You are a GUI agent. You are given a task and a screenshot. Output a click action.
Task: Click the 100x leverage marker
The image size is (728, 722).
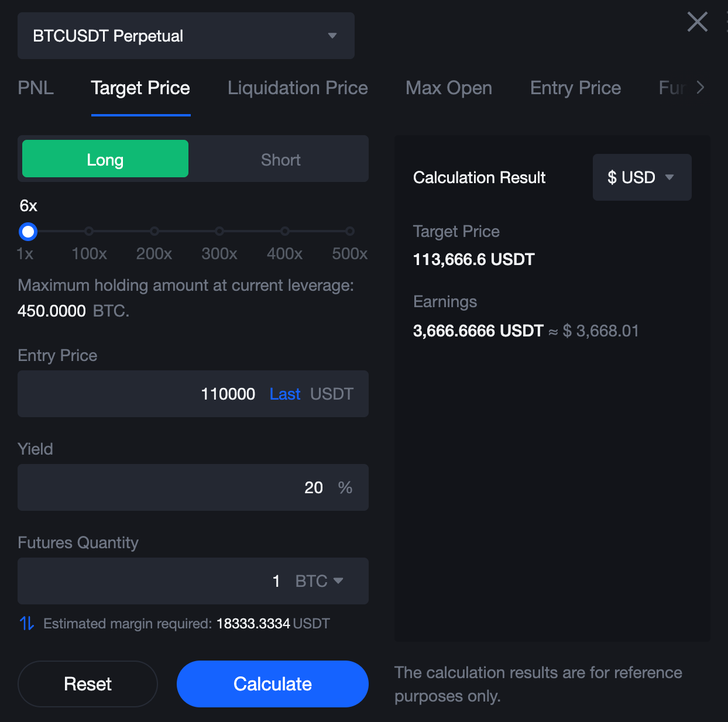(x=89, y=231)
